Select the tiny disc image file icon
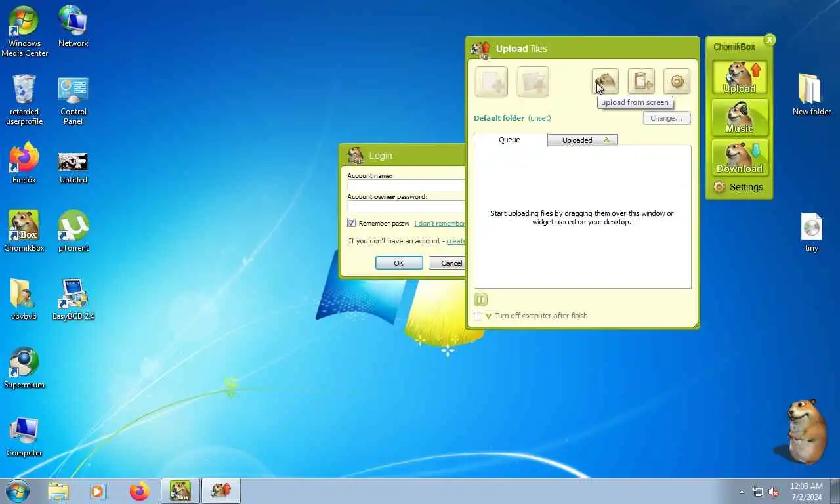This screenshot has height=504, width=840. 812,232
